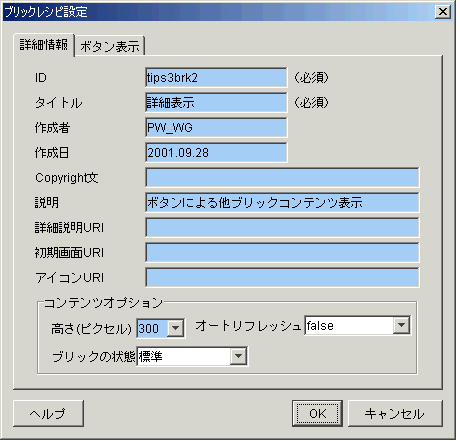460x441 pixels.
Task: Select the アイコンURI input field
Action: [x=282, y=278]
